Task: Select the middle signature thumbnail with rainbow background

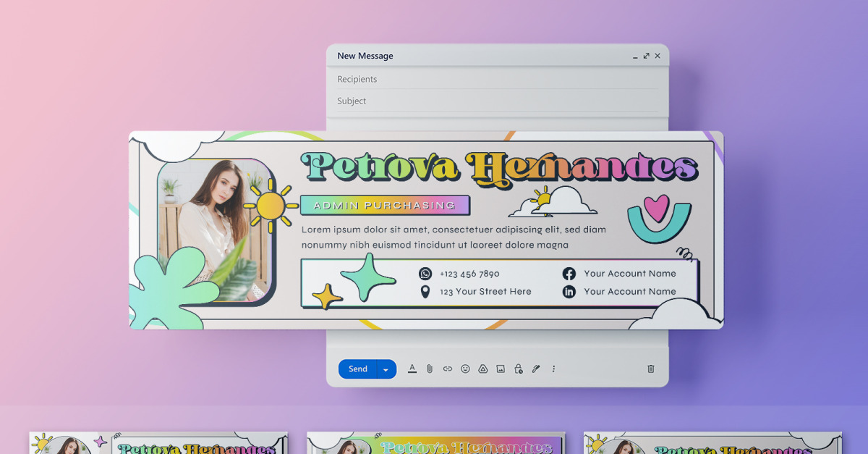Action: click(435, 443)
